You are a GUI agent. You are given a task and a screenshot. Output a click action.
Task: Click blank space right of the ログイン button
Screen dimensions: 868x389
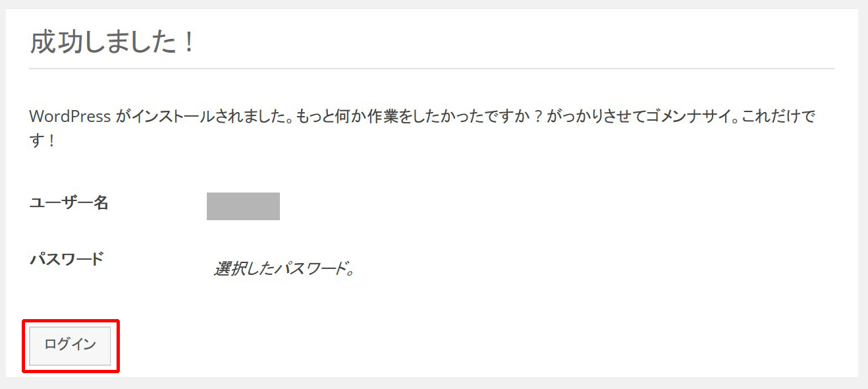pos(395,345)
